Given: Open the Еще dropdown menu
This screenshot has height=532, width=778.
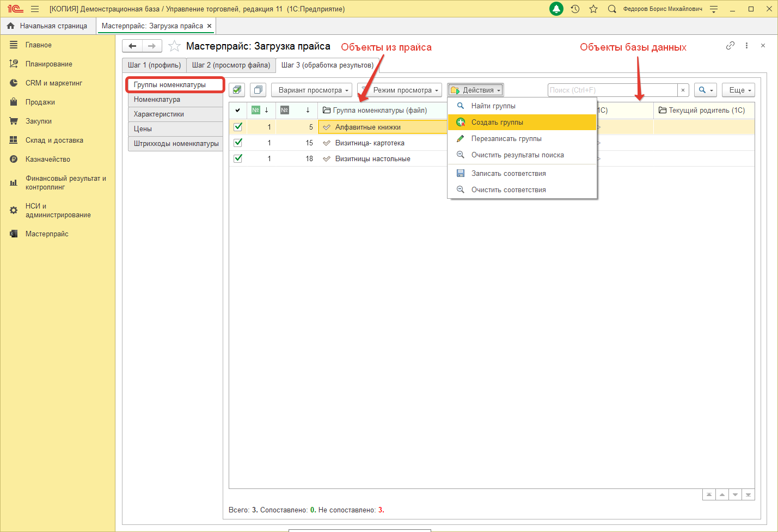Looking at the screenshot, I should 739,90.
